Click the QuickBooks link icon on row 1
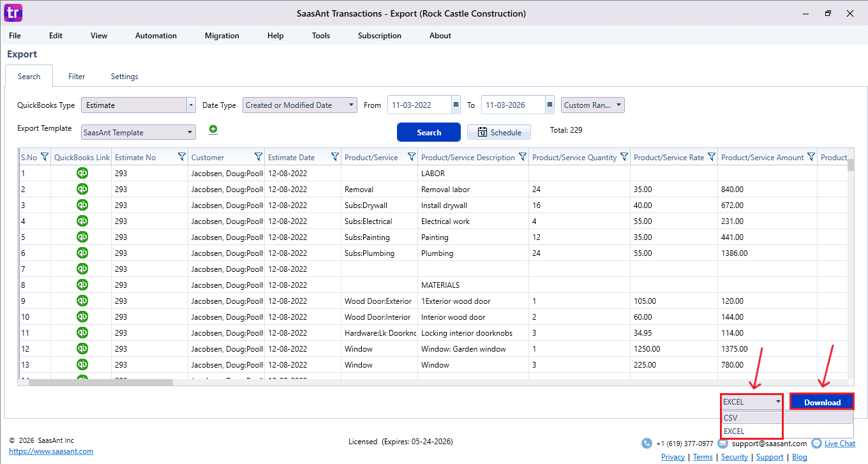Viewport: 868px width, 464px height. pyautogui.click(x=82, y=172)
